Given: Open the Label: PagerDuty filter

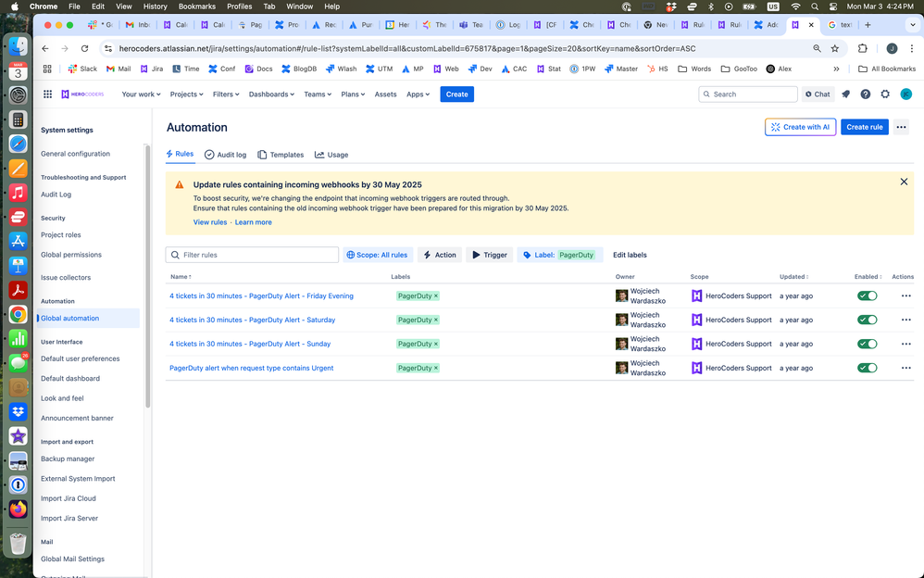Looking at the screenshot, I should tap(560, 255).
